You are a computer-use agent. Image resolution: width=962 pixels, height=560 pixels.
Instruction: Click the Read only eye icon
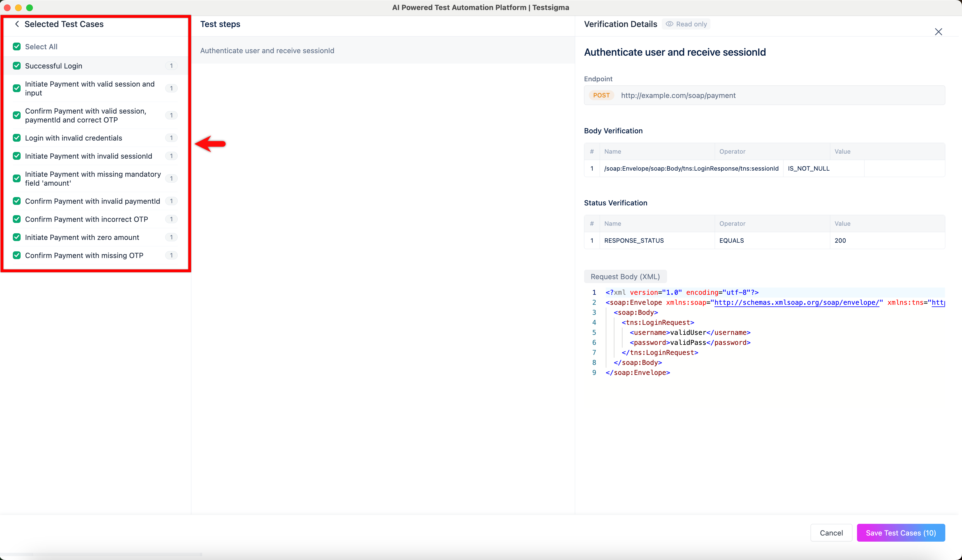click(669, 24)
